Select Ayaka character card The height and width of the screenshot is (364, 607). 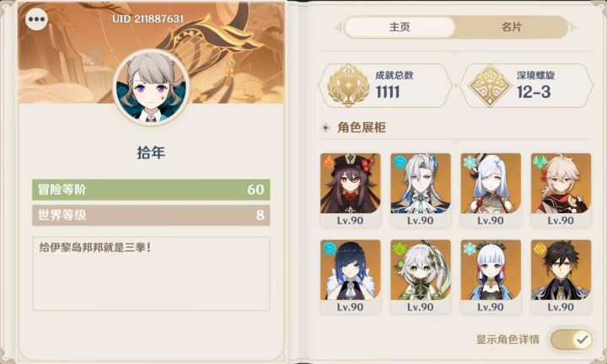pyautogui.click(x=491, y=276)
